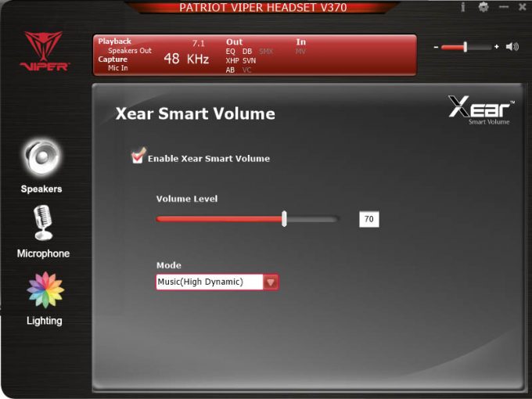Click the In heading in status panel
The height and width of the screenshot is (399, 532).
301,41
